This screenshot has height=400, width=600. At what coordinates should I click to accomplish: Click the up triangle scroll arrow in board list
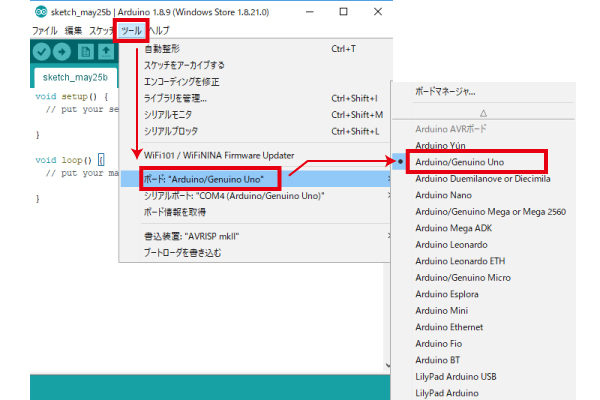(483, 113)
